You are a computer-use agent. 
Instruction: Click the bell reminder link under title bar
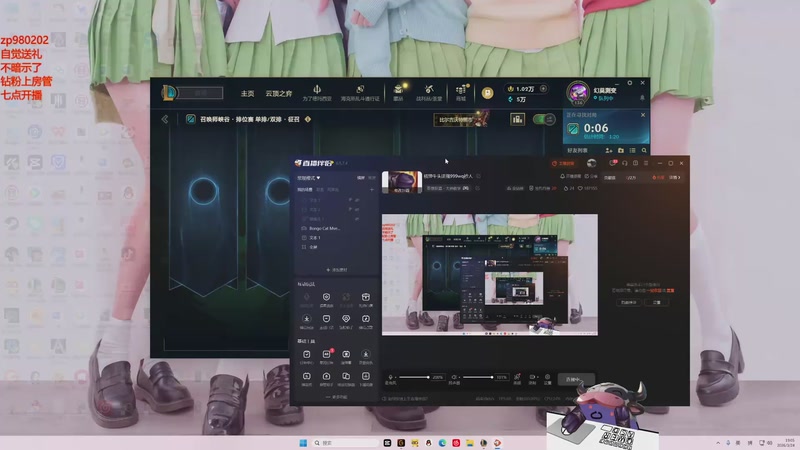click(x=570, y=176)
